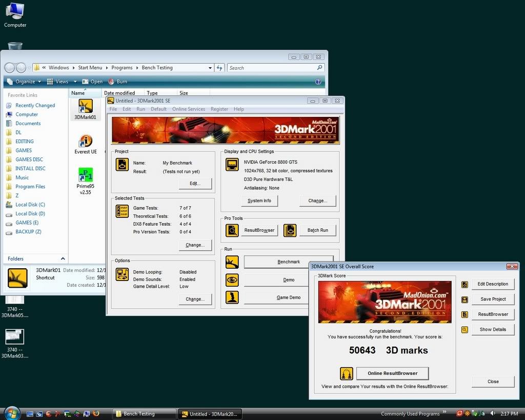
Task: Open the GAMES DISC favorite link
Action: coord(29,159)
